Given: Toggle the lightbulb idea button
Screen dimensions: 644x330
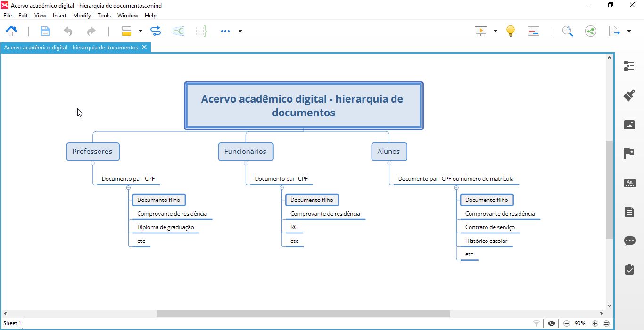Looking at the screenshot, I should tap(510, 31).
